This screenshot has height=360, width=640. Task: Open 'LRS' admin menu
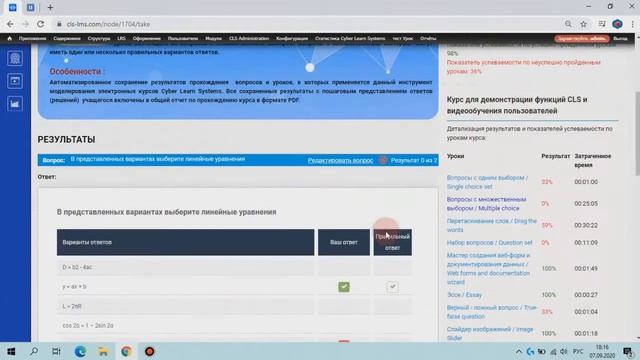[x=121, y=38]
